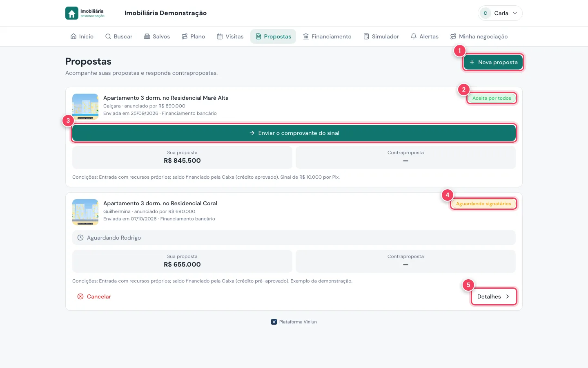Open the Carla user account dropdown
The image size is (588, 368).
[500, 13]
